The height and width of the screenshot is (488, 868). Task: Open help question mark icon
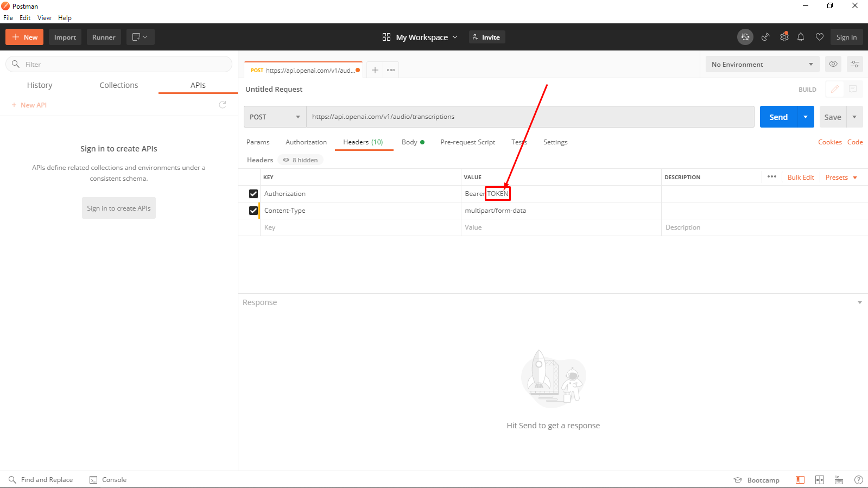coord(859,480)
